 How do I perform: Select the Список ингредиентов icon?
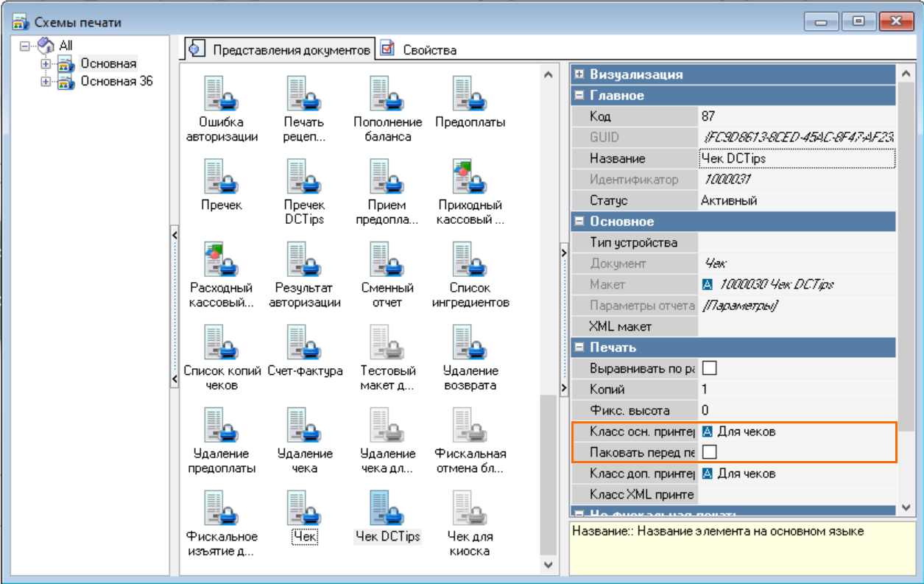point(470,259)
